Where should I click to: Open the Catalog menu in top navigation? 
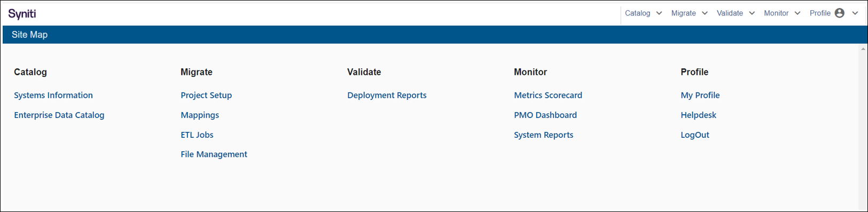pyautogui.click(x=638, y=13)
